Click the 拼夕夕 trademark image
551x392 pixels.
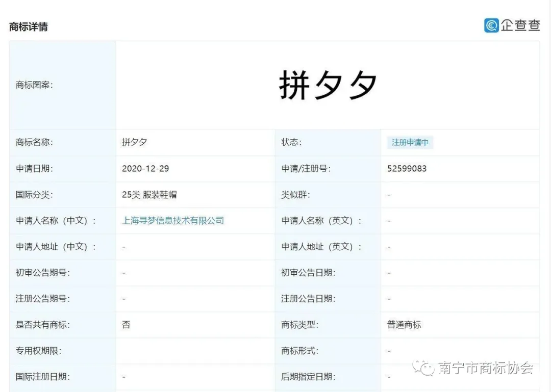pyautogui.click(x=328, y=85)
